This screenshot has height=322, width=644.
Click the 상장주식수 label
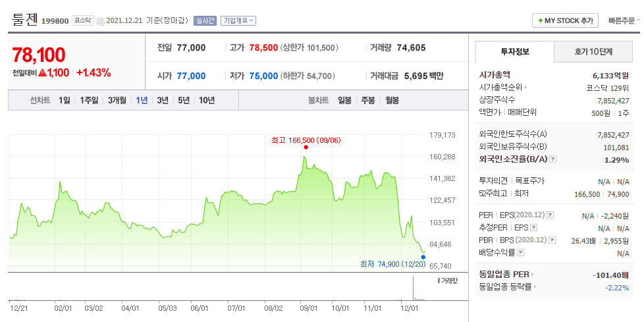click(497, 100)
